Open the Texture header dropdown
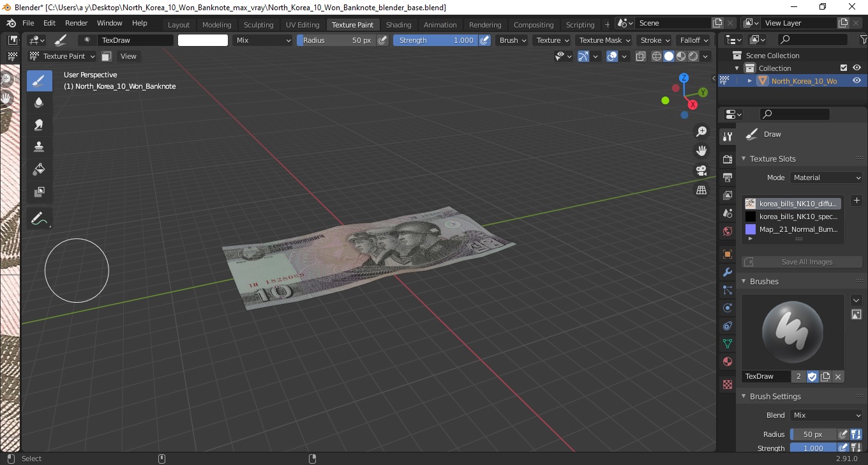The image size is (868, 465). [x=552, y=40]
